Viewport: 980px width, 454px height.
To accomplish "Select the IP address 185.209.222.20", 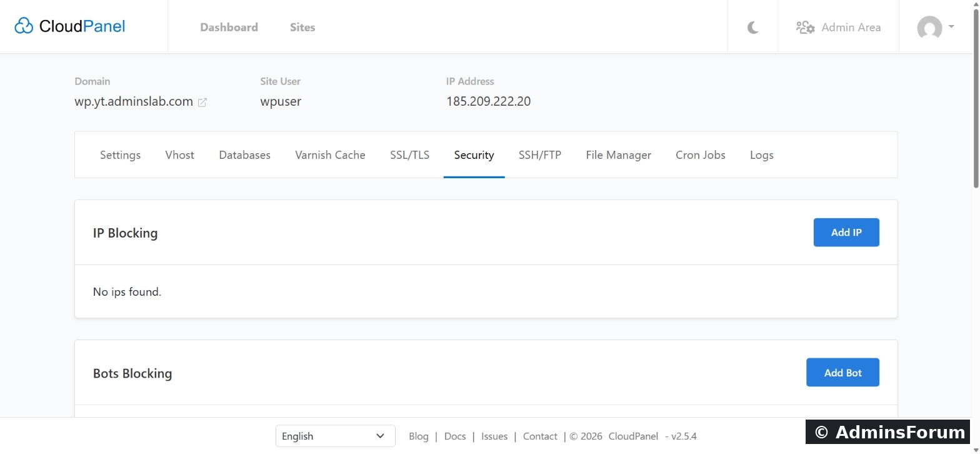I will [489, 101].
